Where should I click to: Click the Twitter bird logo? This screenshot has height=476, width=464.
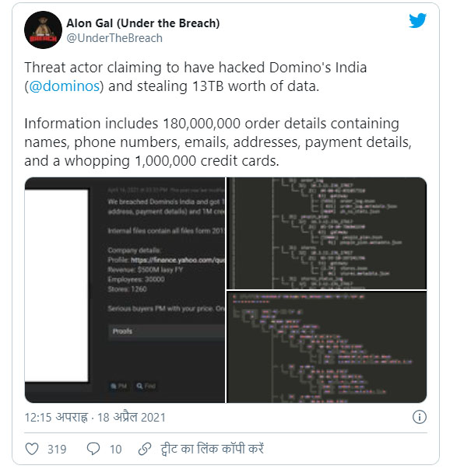click(417, 21)
